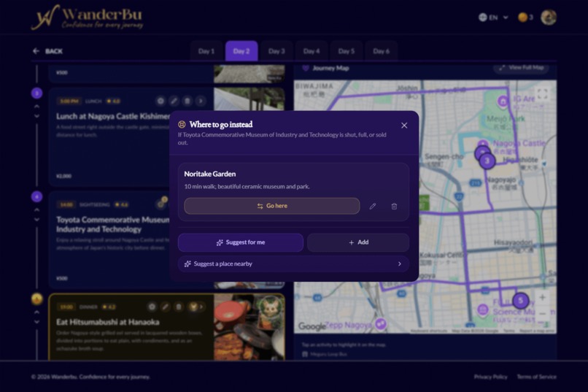Viewport: 588px width, 392px height.
Task: Go to the Day 5 tab
Action: tap(346, 51)
